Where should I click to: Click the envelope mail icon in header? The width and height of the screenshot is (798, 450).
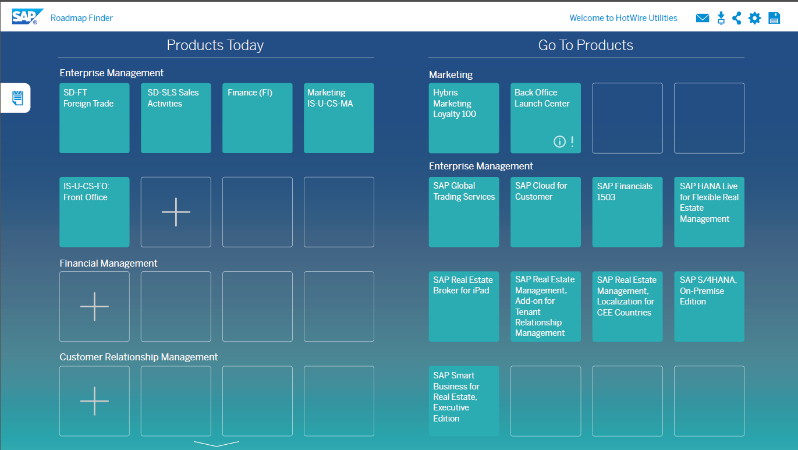[703, 18]
